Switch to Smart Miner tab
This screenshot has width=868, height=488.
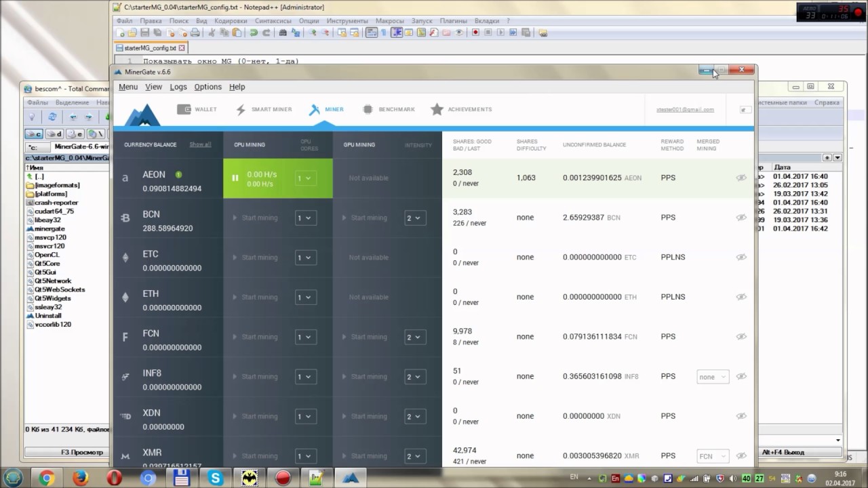(264, 109)
